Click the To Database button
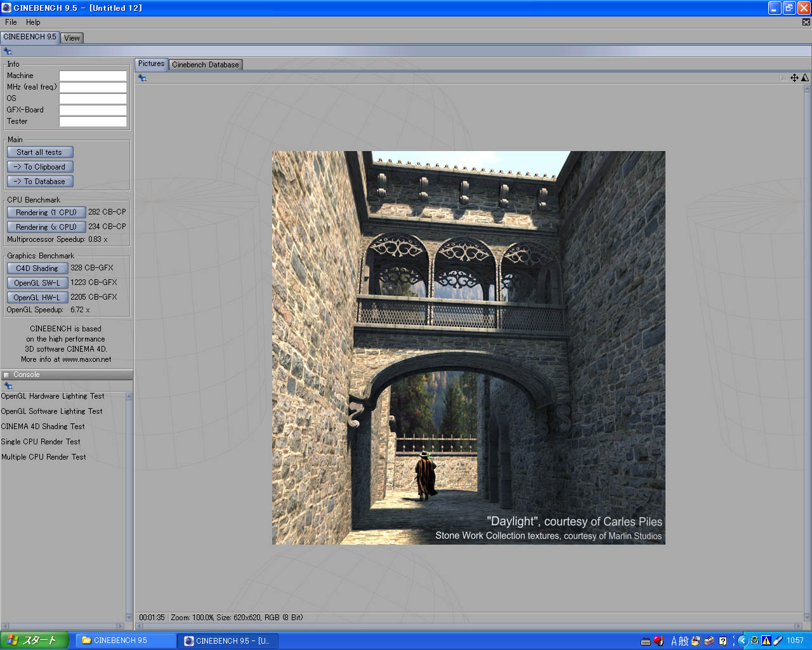812x650 pixels. 40,182
